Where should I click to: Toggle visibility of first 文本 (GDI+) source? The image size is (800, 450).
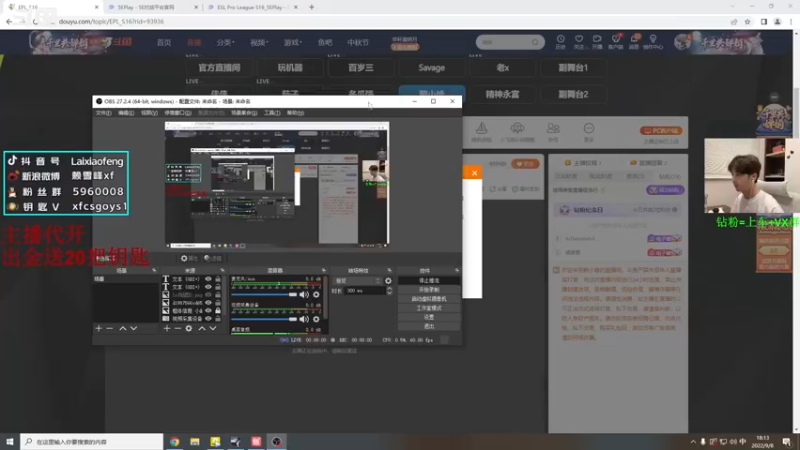[208, 279]
